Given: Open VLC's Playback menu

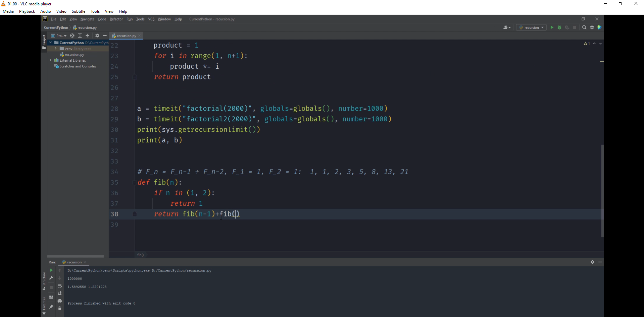Looking at the screenshot, I should pos(27,11).
